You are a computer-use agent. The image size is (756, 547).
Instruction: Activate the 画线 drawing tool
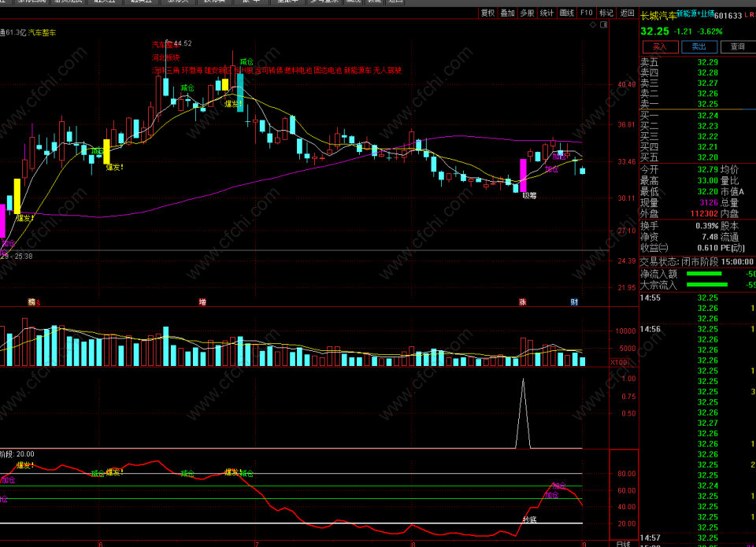point(566,13)
